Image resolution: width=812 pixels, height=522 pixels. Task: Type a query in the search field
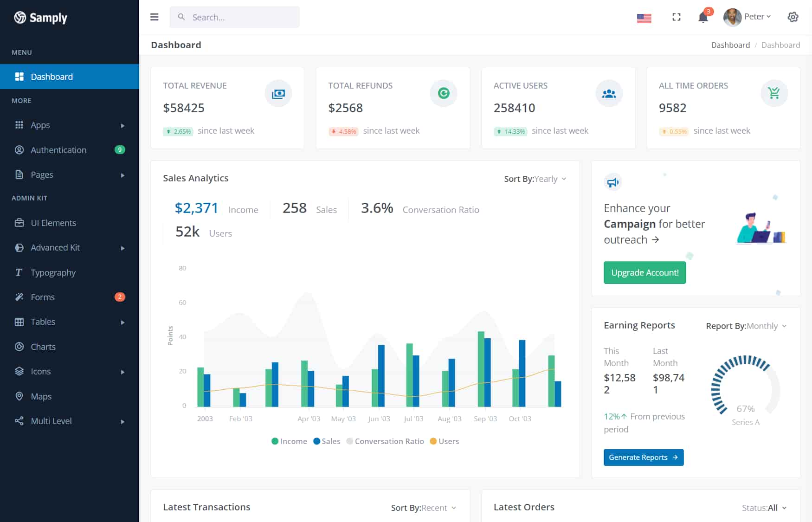pos(234,17)
